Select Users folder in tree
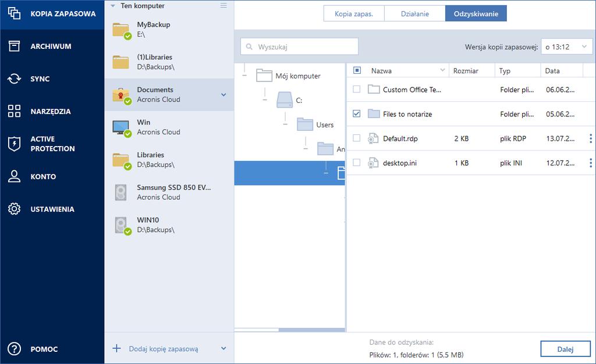The height and width of the screenshot is (364, 596). (x=305, y=124)
